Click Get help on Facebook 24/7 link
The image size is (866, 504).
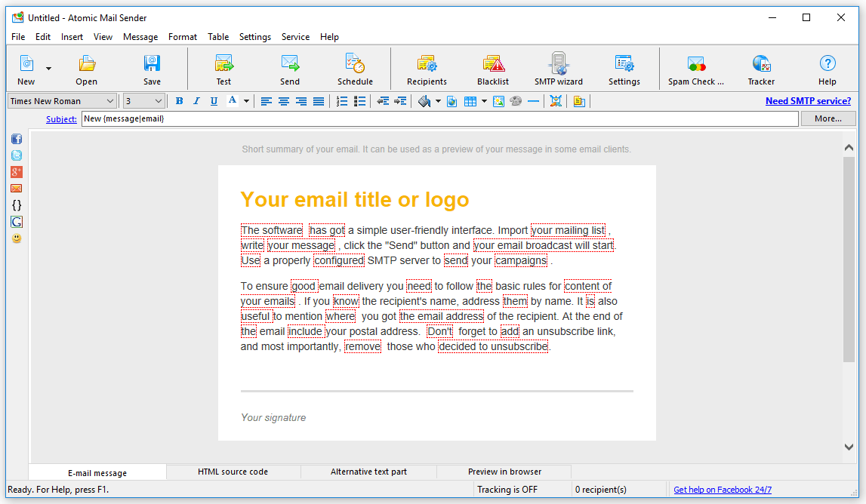(723, 490)
